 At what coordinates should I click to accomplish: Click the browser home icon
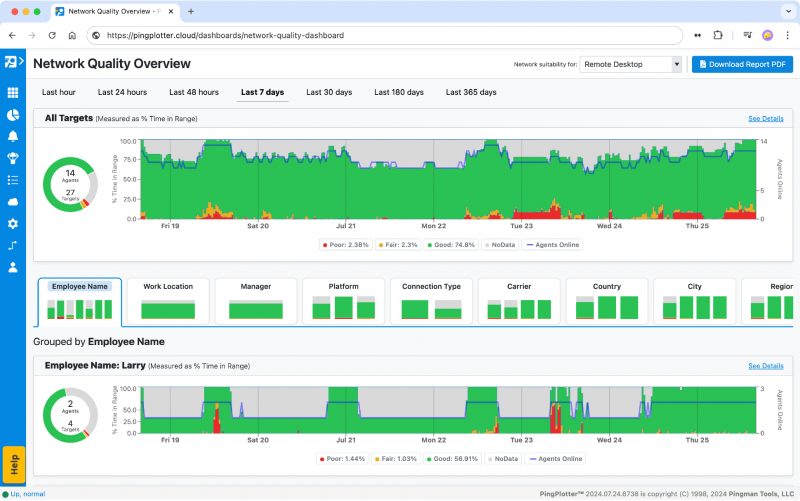[72, 35]
